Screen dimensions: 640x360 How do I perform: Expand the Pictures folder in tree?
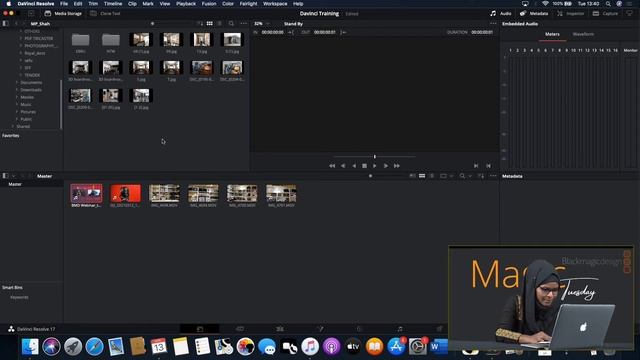[17, 112]
